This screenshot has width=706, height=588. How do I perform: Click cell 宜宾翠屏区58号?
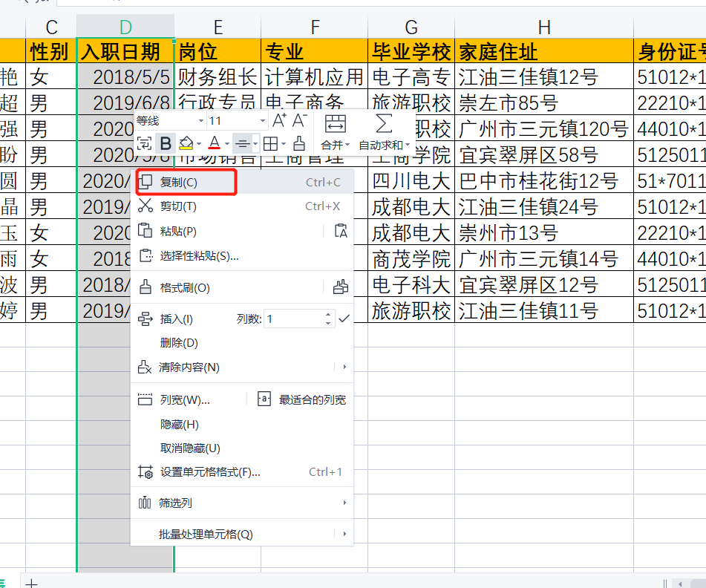544,155
